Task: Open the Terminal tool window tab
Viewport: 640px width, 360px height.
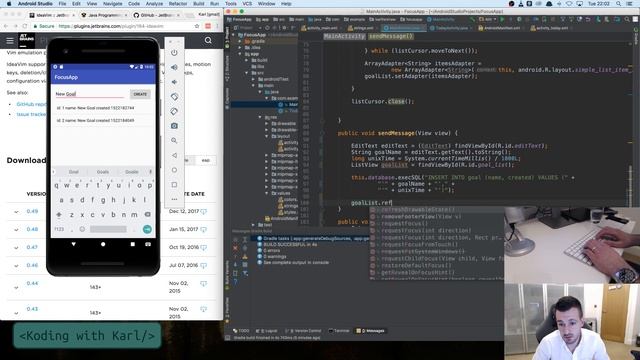Action: [339, 331]
